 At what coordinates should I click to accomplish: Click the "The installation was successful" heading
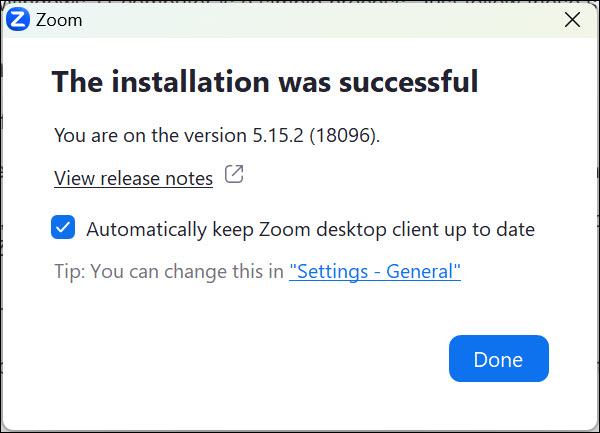[265, 82]
